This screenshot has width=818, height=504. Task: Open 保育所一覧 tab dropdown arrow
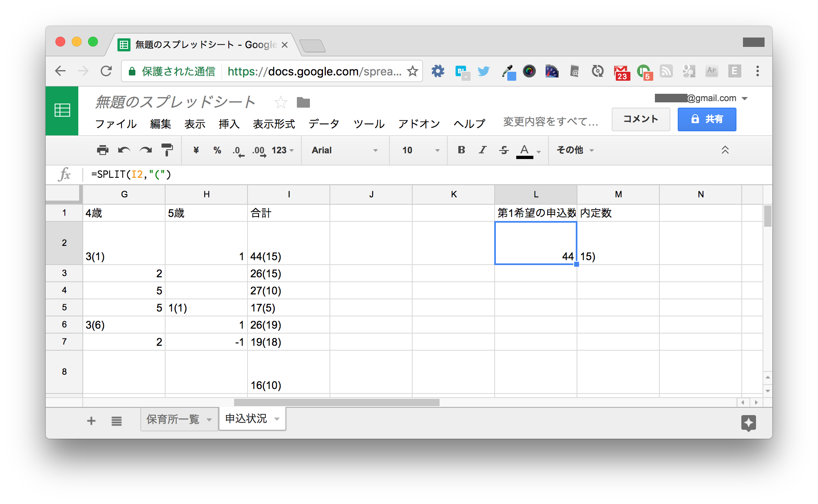209,420
